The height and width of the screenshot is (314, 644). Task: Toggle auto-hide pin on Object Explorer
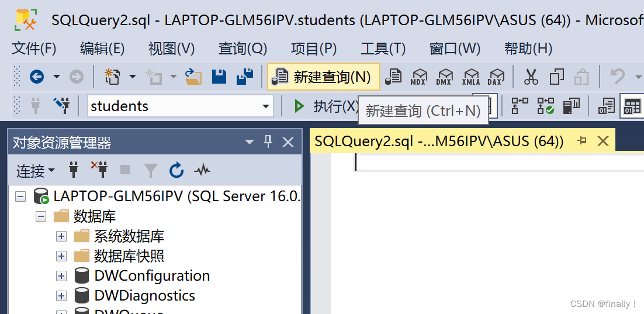tap(268, 142)
